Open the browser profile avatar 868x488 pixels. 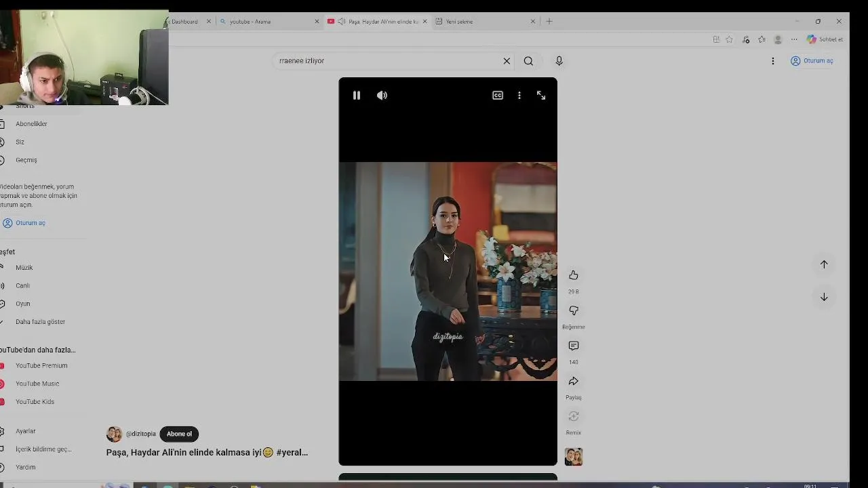point(778,39)
